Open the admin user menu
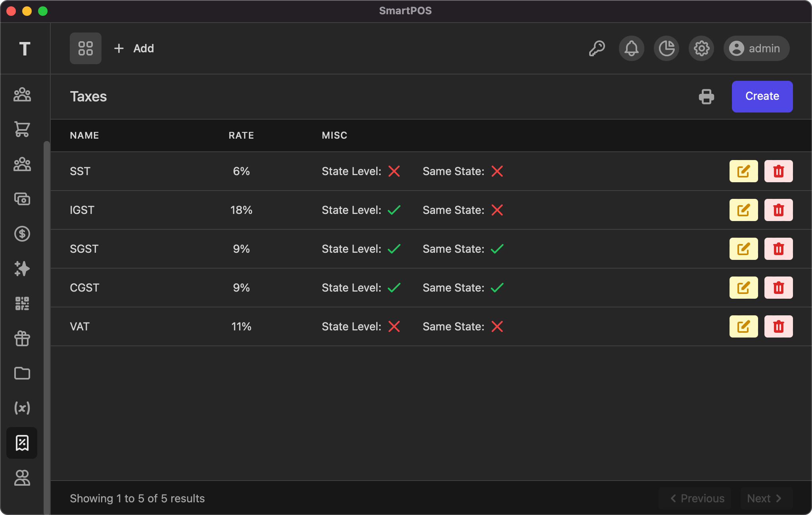The height and width of the screenshot is (515, 812). pos(756,48)
